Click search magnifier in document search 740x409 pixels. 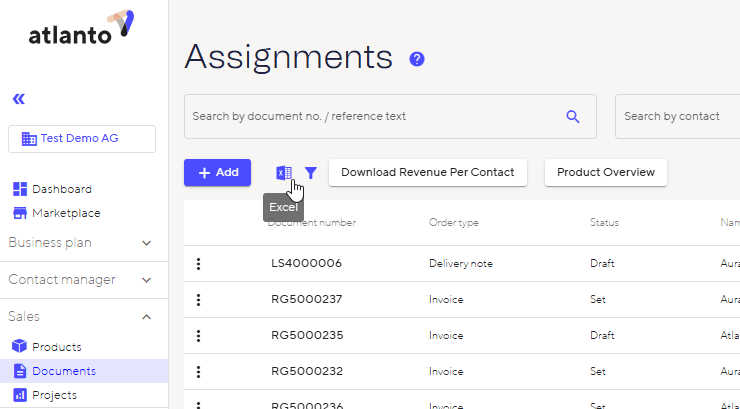tap(573, 116)
